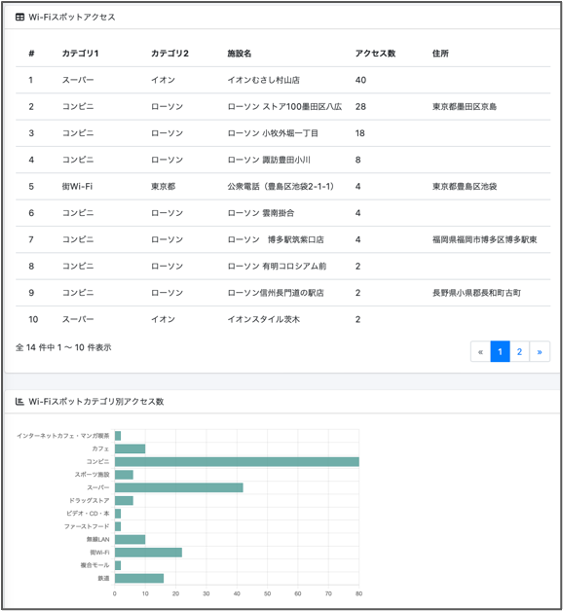Viewport: 568px width, 614px height.
Task: Select facility ローソン ストア100墨田区八広
Action: tap(287, 107)
